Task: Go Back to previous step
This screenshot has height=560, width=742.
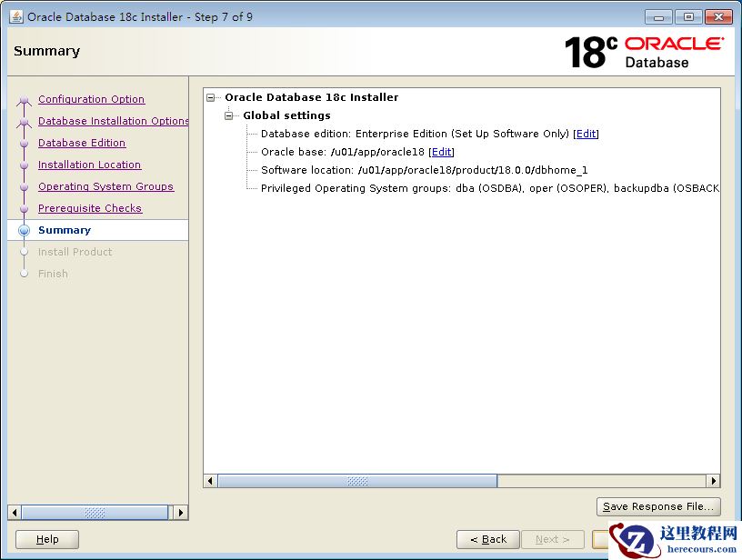Action: pos(488,539)
